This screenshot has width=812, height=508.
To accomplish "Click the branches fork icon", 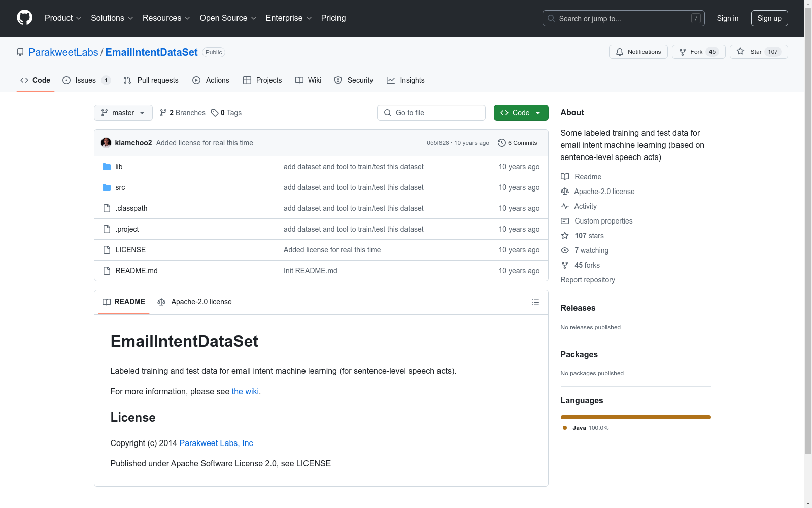I will 163,113.
